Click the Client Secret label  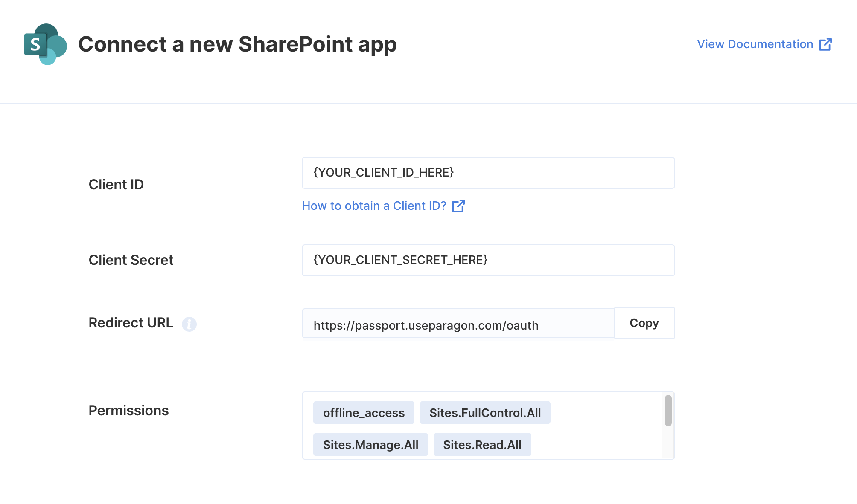coord(131,260)
